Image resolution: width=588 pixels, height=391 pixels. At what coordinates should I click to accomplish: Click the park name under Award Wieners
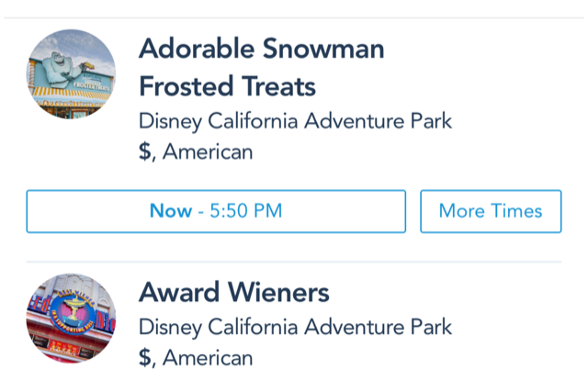(x=295, y=328)
